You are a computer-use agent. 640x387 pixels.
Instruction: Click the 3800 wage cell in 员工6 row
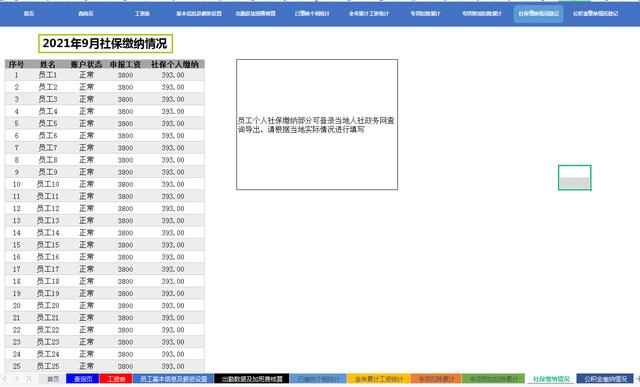point(125,136)
